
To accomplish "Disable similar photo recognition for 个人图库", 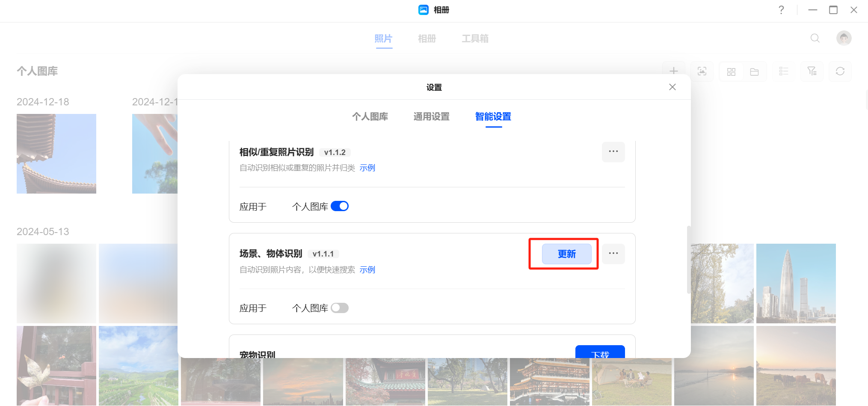I will (340, 206).
